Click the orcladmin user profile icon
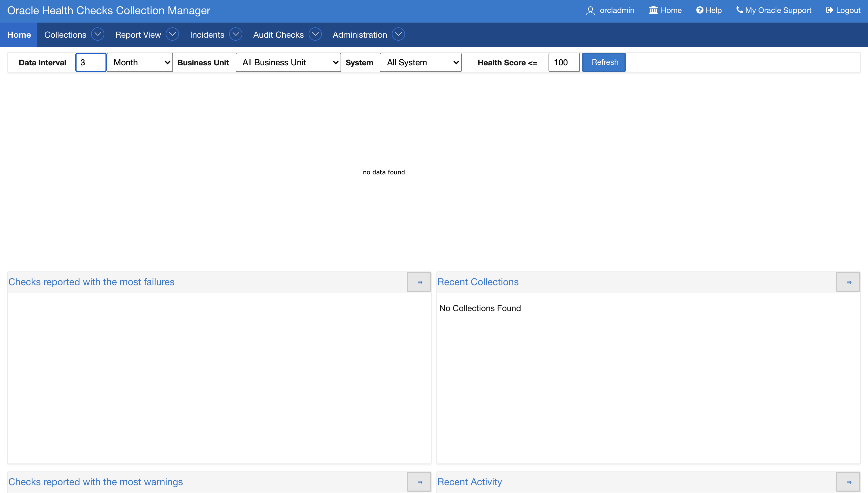868x493 pixels. pos(590,11)
